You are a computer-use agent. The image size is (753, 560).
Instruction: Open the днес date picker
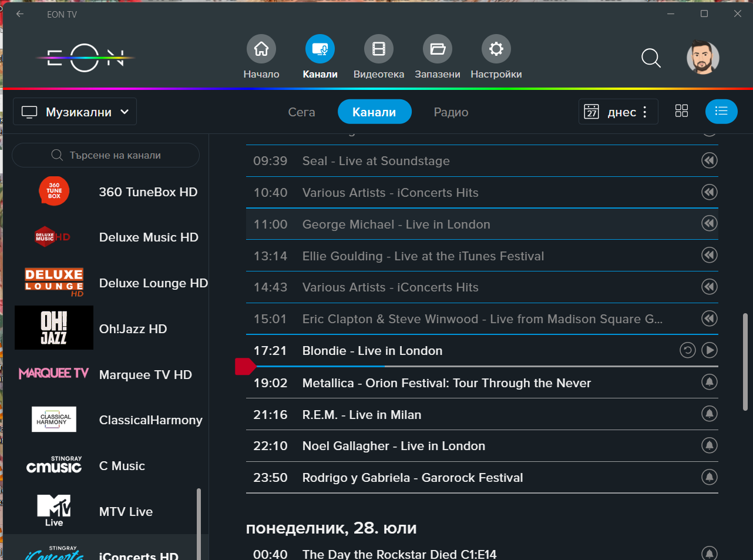pyautogui.click(x=618, y=112)
